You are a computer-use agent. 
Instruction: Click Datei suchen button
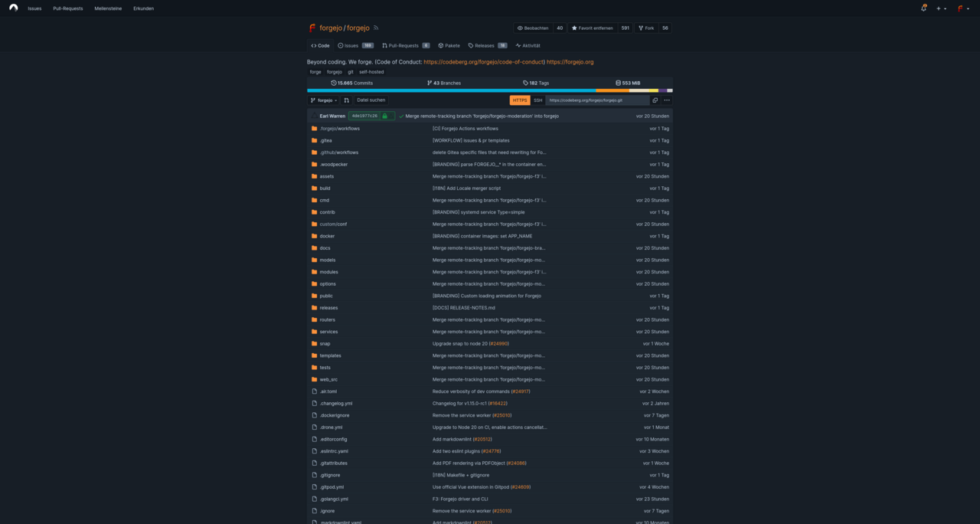(371, 100)
